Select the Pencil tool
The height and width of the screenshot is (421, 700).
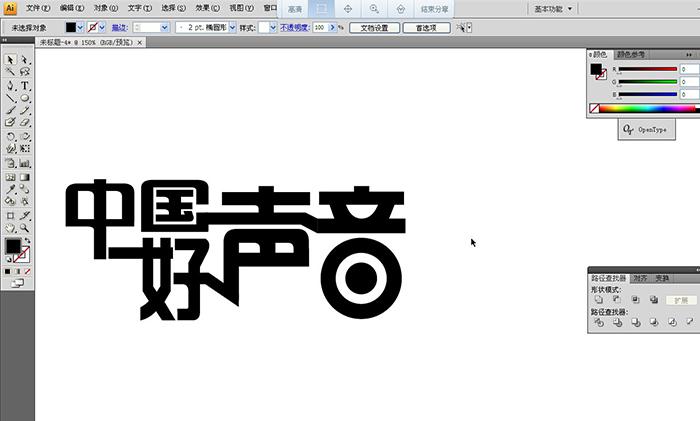click(25, 110)
